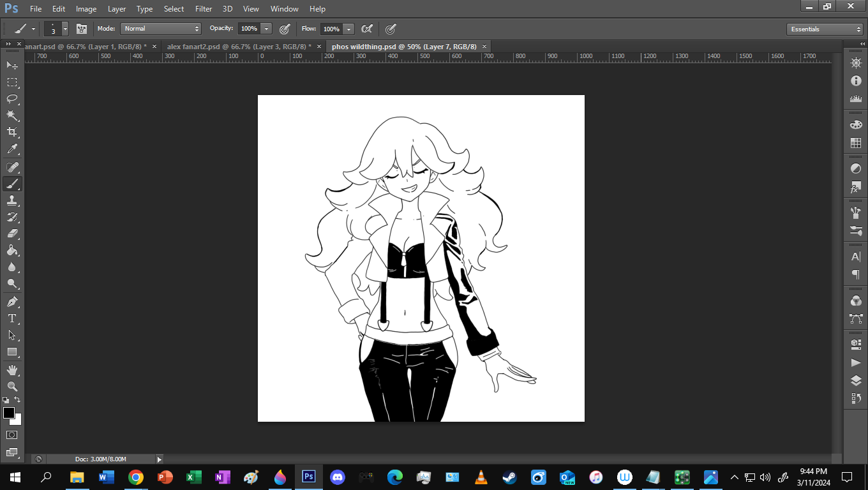
Task: Click the foreground color swatch
Action: coord(9,413)
